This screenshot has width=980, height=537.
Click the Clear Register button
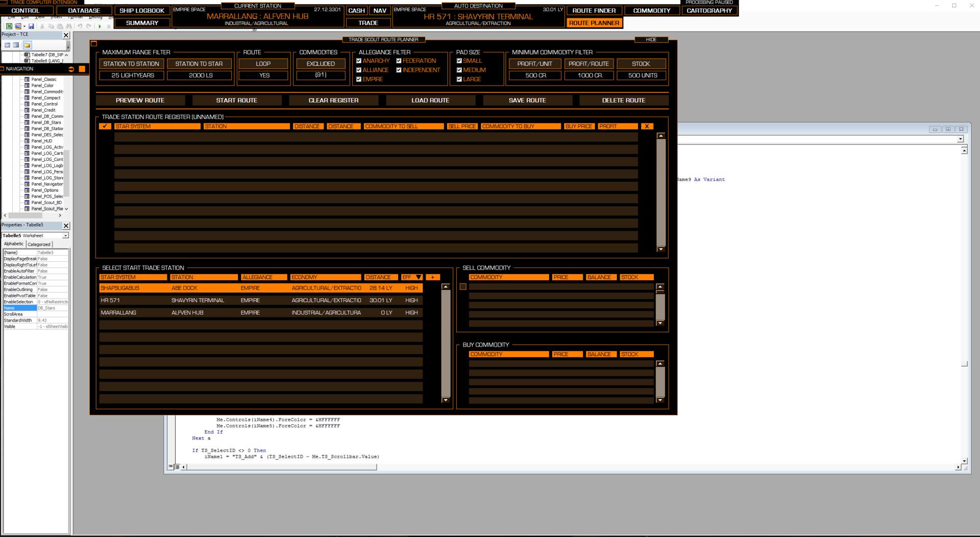click(333, 100)
